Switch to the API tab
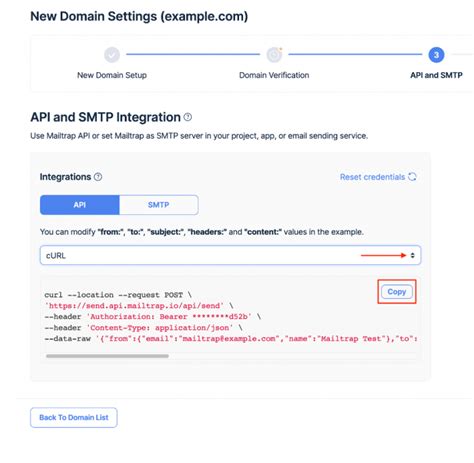 coord(80,205)
